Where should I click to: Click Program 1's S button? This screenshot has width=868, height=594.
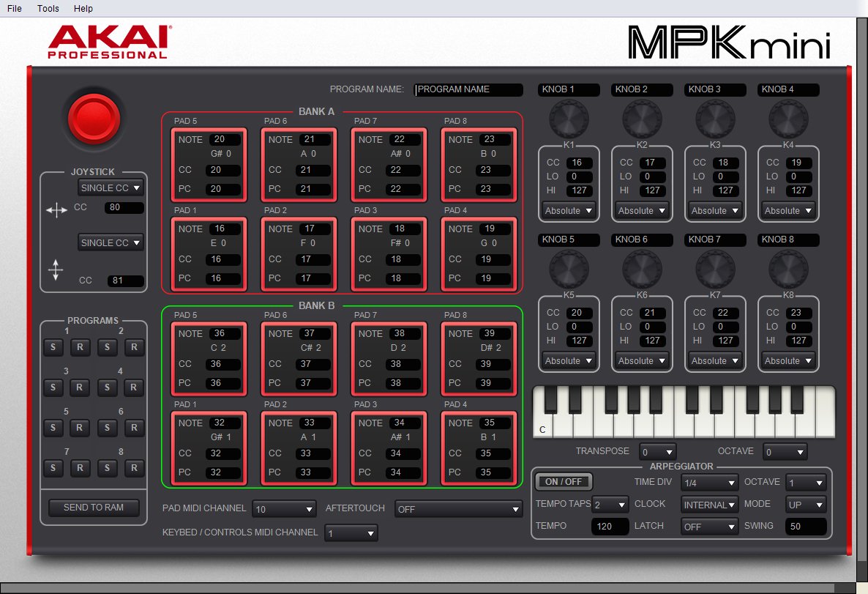point(53,348)
